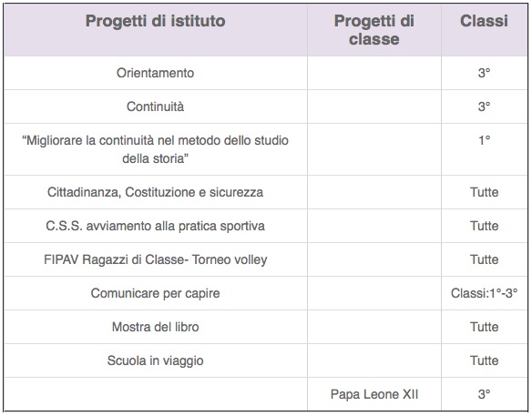Select the Orientamento cell

156,73
